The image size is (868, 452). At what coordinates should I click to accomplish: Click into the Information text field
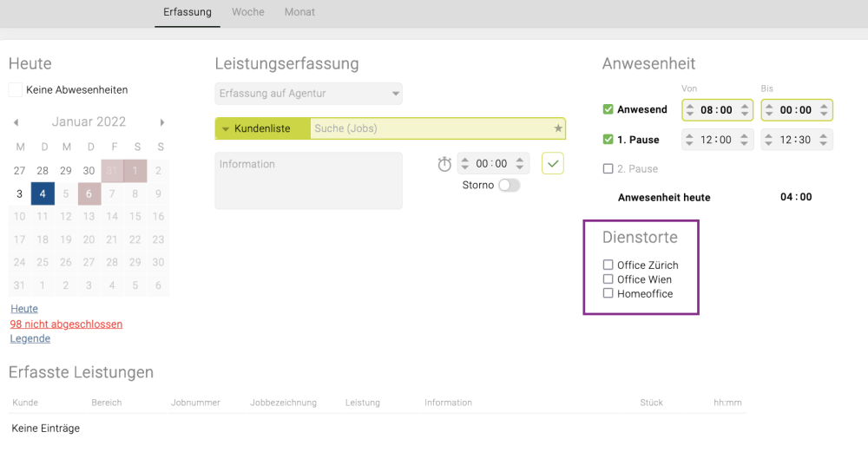308,180
